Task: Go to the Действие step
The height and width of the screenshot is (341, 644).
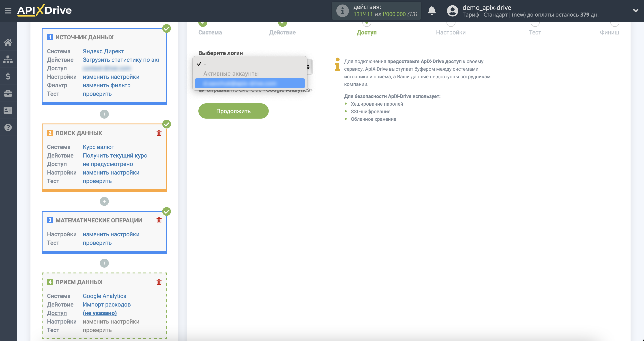Action: [282, 32]
